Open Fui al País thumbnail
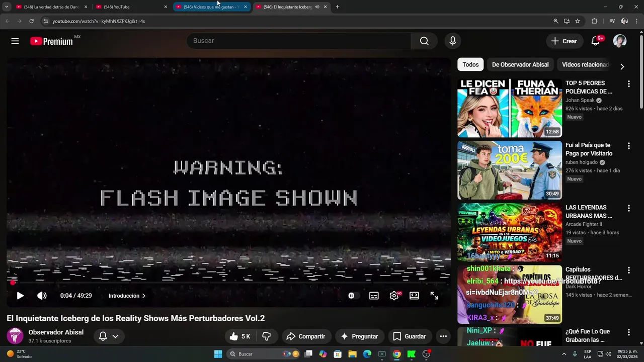 510,170
